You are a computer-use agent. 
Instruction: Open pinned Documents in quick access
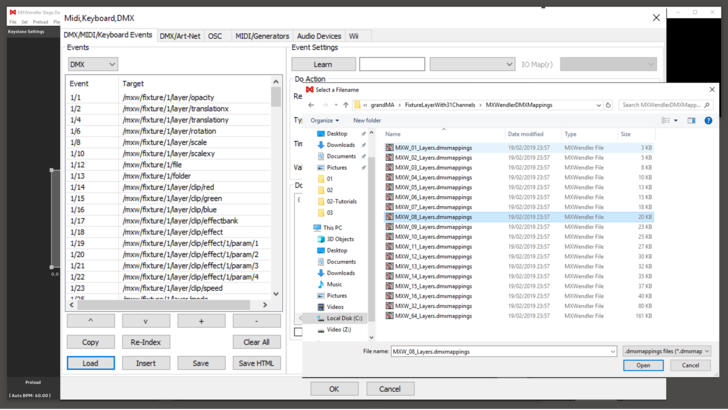[341, 156]
